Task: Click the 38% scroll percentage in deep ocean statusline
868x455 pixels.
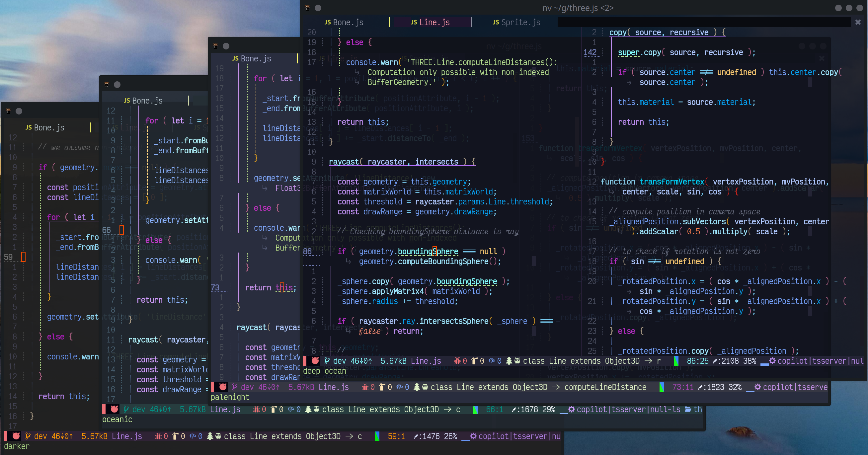Action: click(x=750, y=361)
